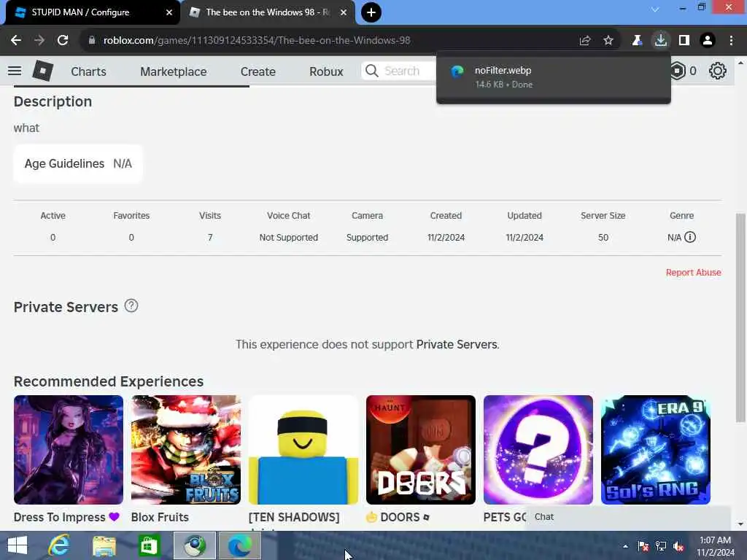
Task: View site info via the padlock icon
Action: [x=92, y=41]
